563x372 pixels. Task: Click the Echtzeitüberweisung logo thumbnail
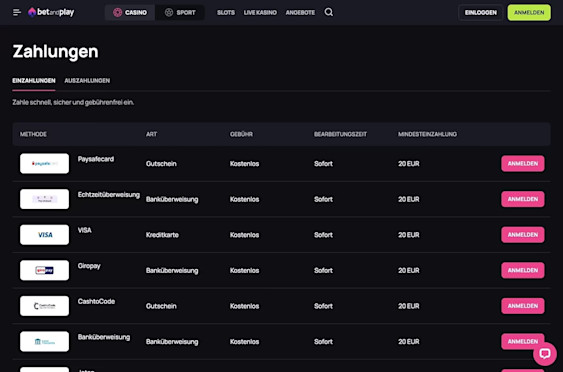pyautogui.click(x=45, y=199)
